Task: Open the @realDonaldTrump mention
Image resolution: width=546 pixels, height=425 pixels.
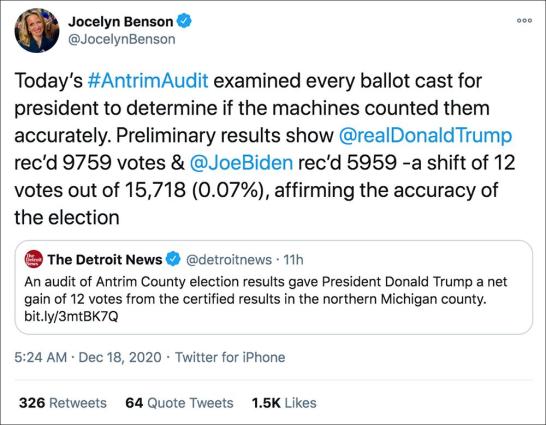Action: point(425,135)
